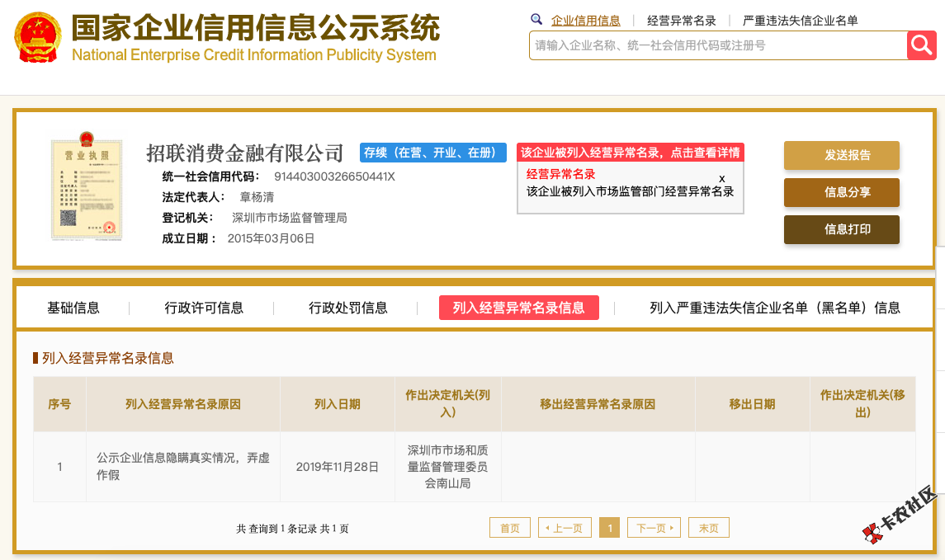Click the red 该企业被列入经营异常名录 alert banner
Screen dimensions: 945x560
pyautogui.click(x=631, y=153)
